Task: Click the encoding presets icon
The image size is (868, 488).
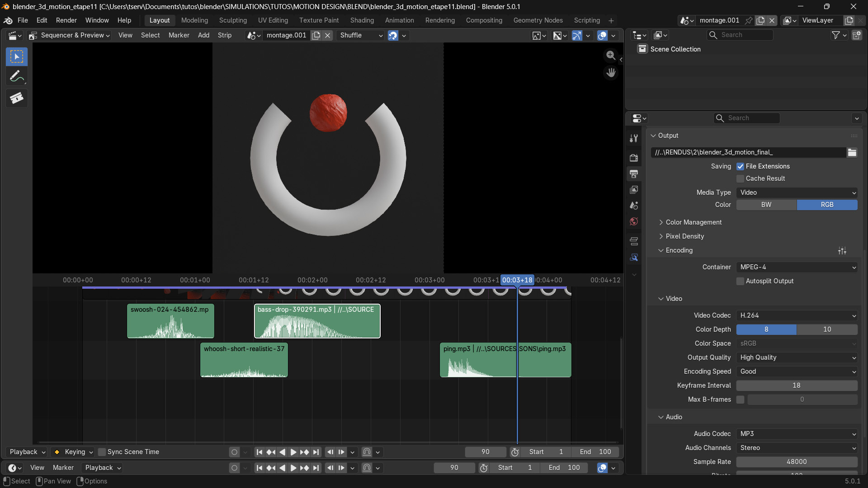Action: [842, 251]
